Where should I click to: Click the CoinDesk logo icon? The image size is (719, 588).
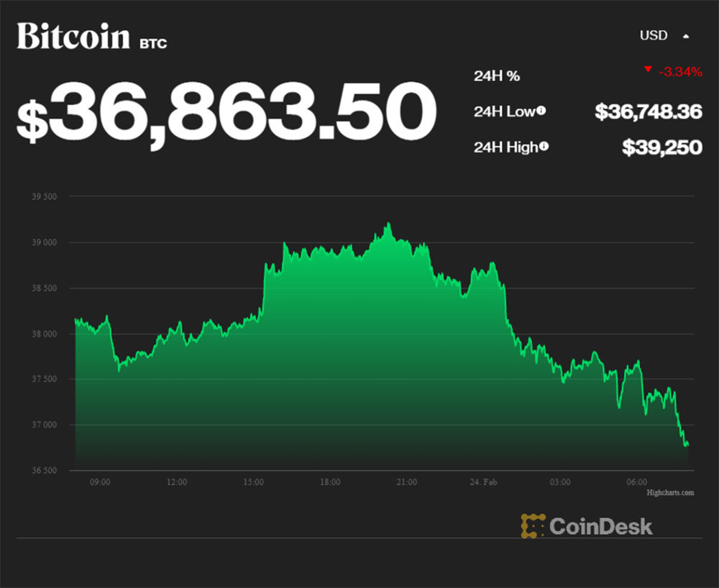pos(533,526)
